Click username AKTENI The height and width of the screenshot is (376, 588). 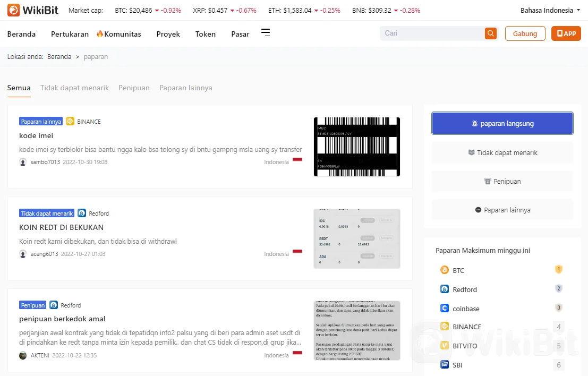(x=40, y=355)
